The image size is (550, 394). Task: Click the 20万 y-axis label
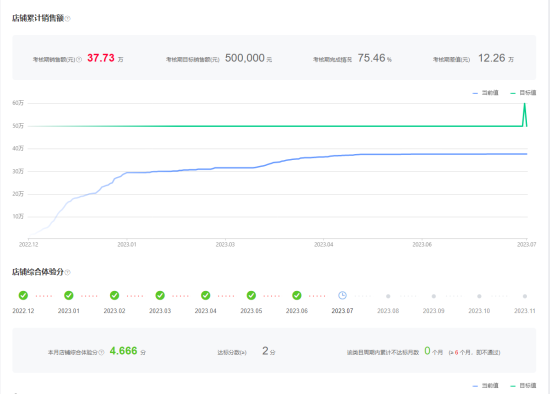coord(18,194)
